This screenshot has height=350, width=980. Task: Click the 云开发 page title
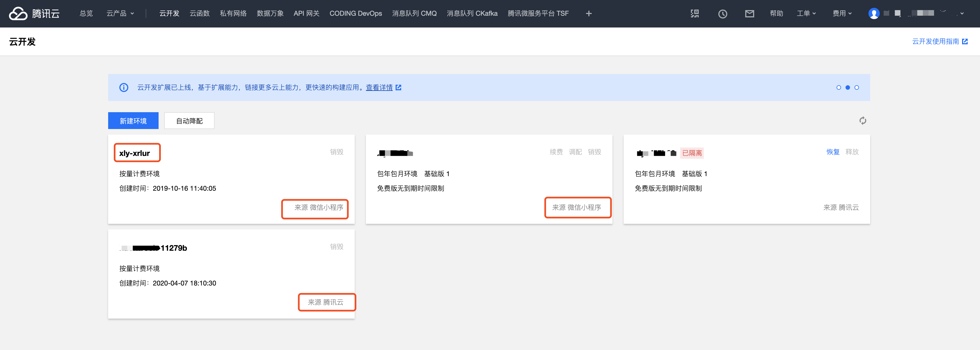tap(22, 42)
